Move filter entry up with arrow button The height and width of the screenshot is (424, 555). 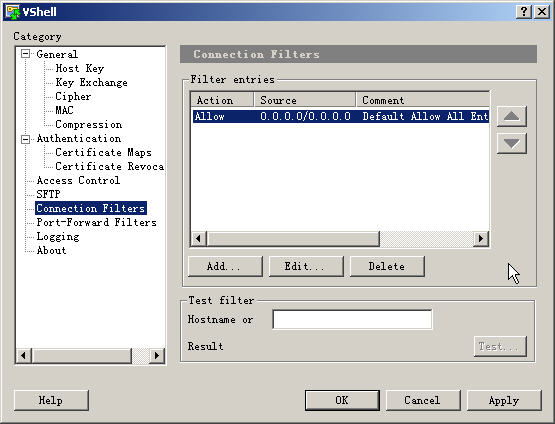coord(511,116)
